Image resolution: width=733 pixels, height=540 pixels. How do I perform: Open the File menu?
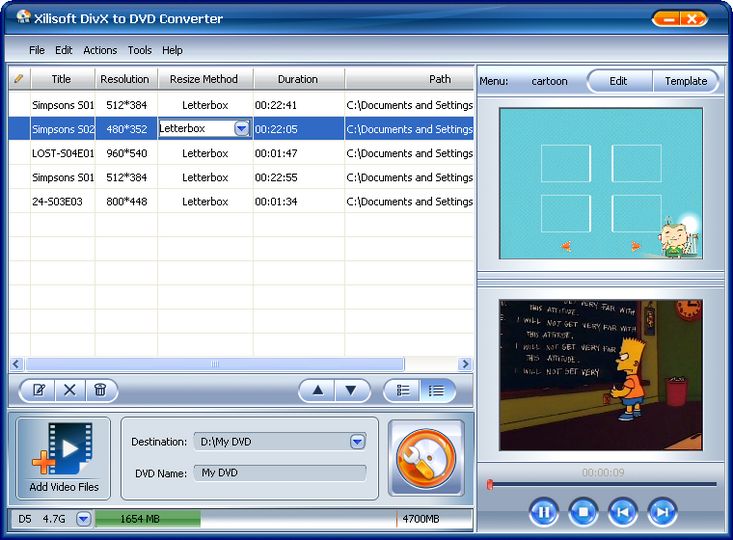pyautogui.click(x=37, y=50)
